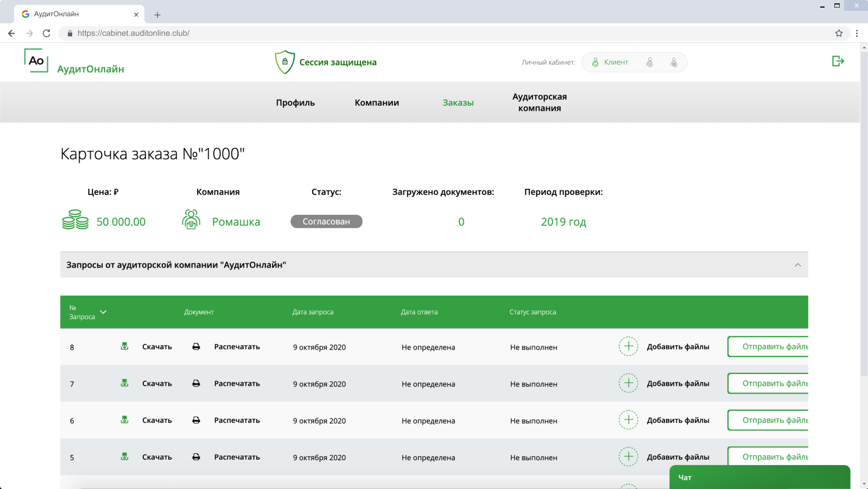Collapse the Запросы от аудиторской компании section
Viewport: 868px width, 489px height.
[x=798, y=265]
